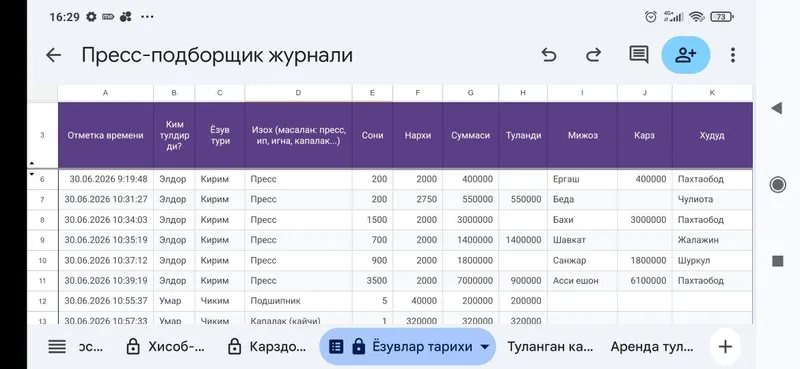Select the quantity cell 1500
The image size is (800, 369).
tap(372, 220)
